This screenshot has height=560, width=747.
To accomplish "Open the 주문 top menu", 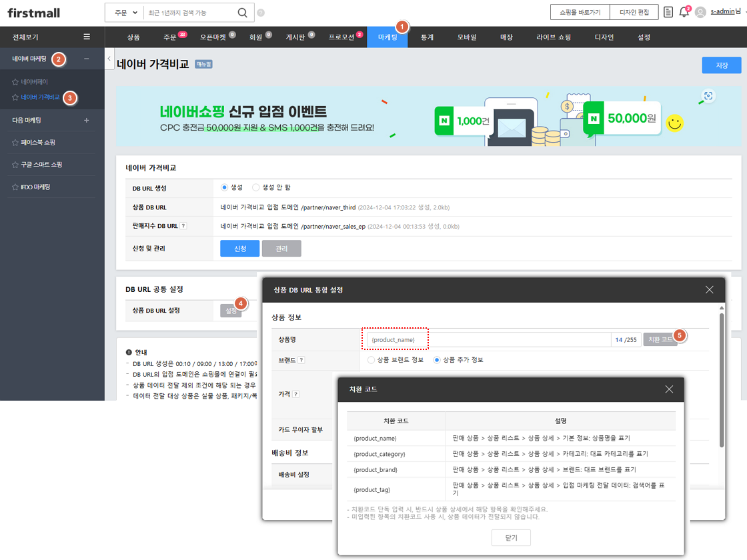I will coord(170,37).
